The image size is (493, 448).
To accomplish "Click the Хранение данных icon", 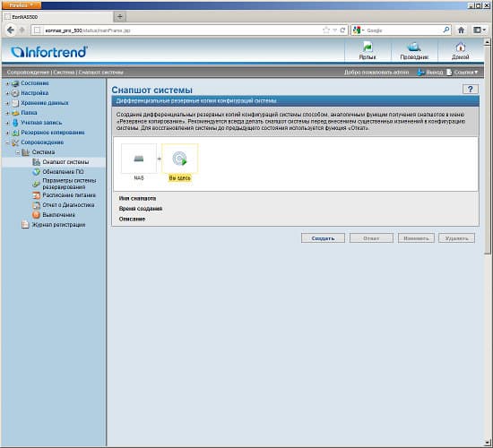I will tap(15, 103).
